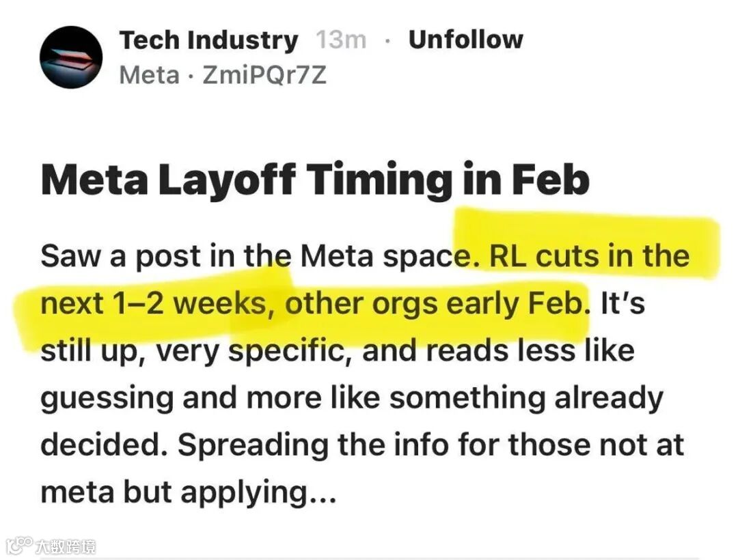Image resolution: width=738 pixels, height=560 pixels.
Task: Click the highlighted "other orgs early Feb" phrase
Action: tap(437, 304)
